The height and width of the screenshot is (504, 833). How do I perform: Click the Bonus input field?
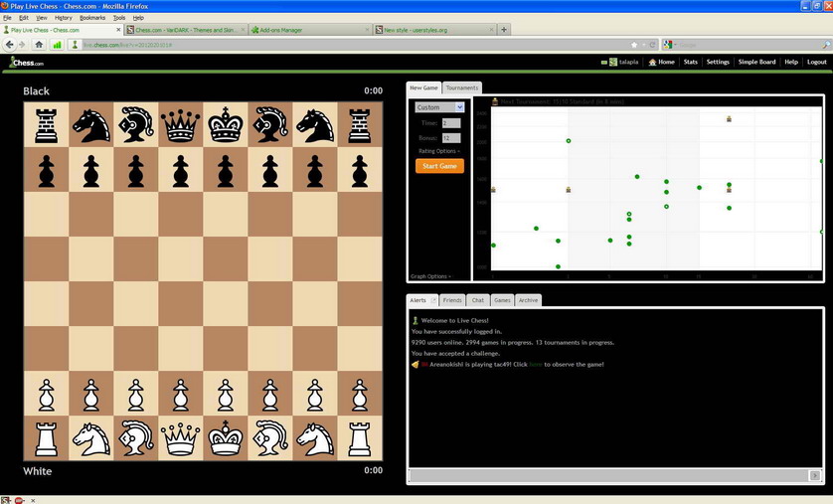click(451, 138)
